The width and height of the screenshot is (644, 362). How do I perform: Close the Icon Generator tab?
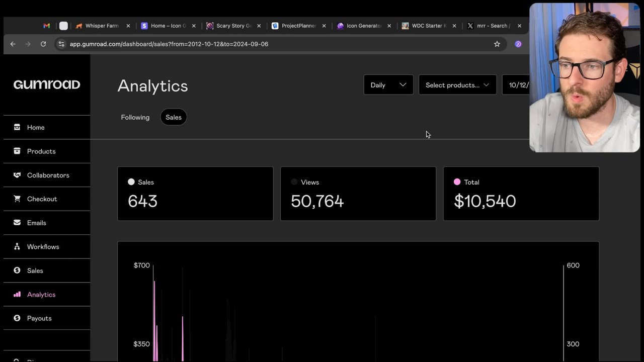pyautogui.click(x=389, y=26)
